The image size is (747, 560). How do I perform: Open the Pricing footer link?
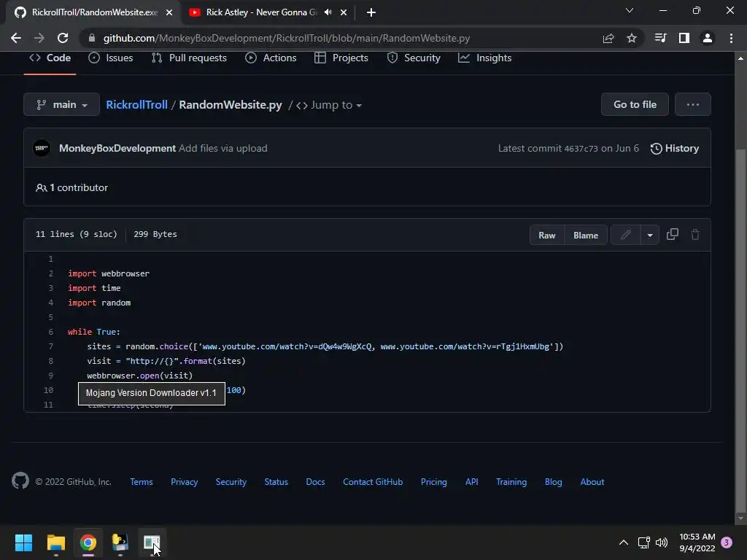(434, 482)
